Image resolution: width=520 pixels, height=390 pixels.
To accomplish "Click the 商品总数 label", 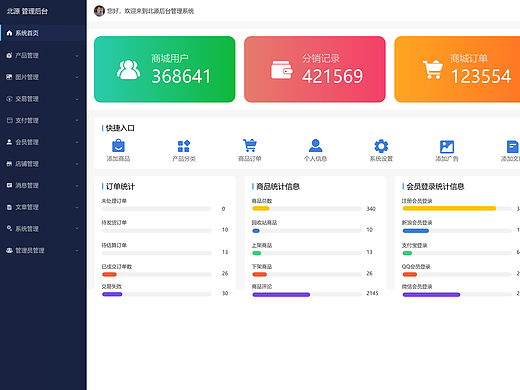I will (262, 201).
